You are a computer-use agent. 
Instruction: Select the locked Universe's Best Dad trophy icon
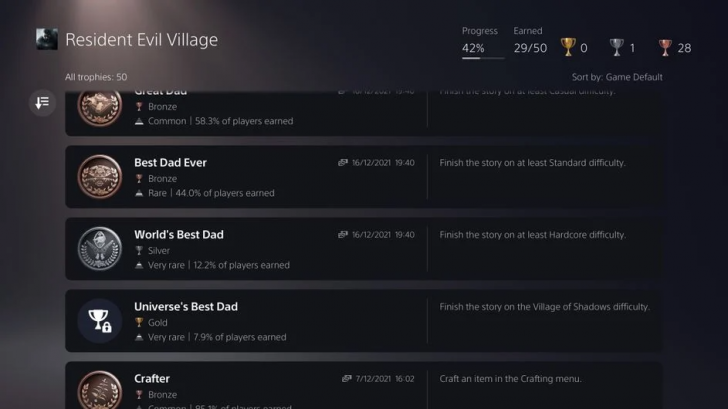point(100,321)
